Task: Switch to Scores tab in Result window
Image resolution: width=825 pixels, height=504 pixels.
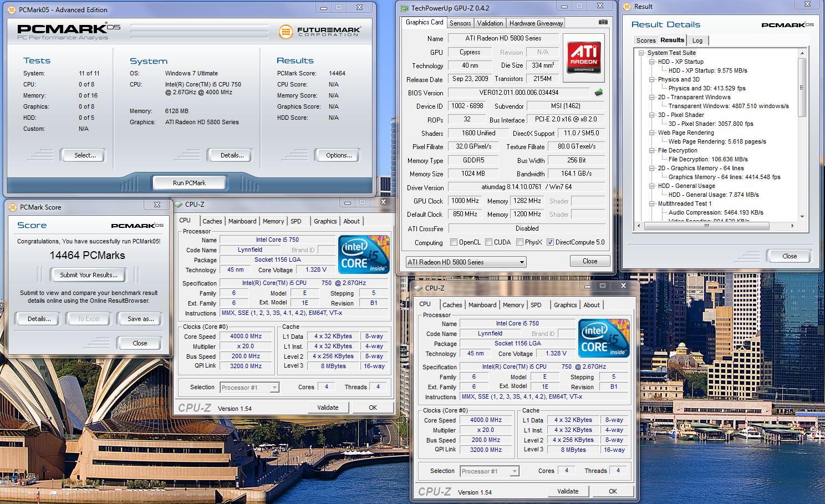Action: click(x=646, y=40)
